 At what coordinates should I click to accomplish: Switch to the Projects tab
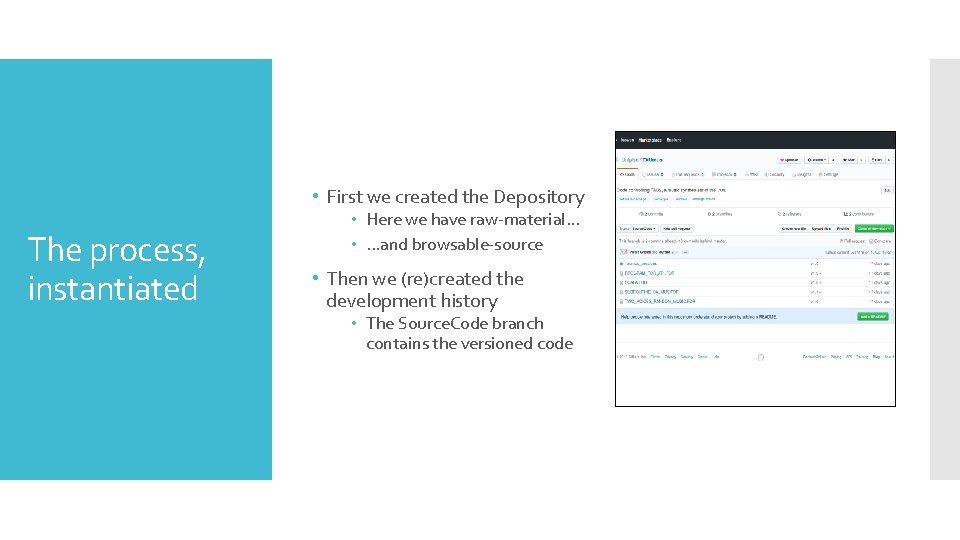pos(724,174)
